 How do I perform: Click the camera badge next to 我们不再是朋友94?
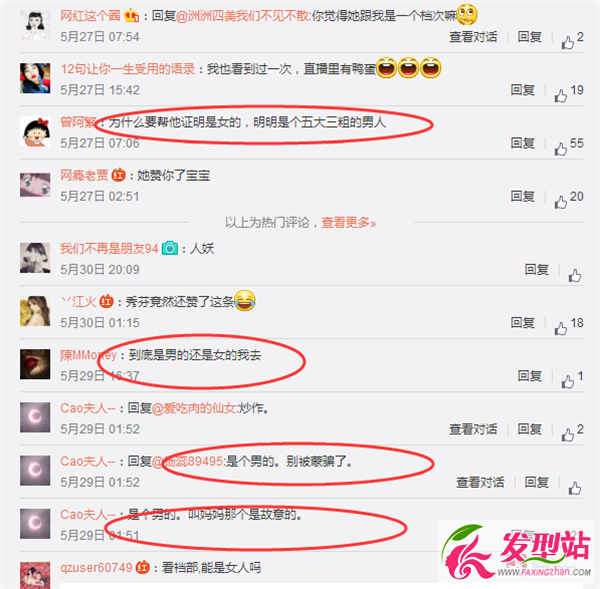(170, 248)
